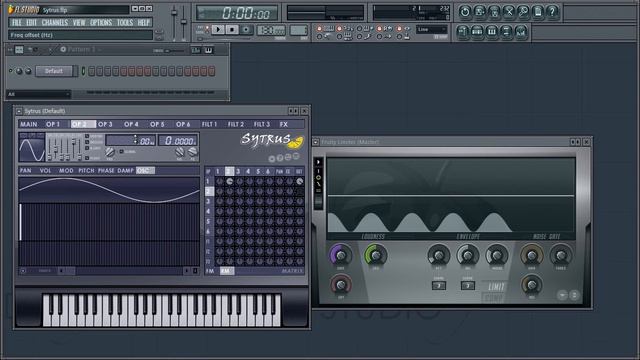Select the PHASE envelope target in Sytrus
This screenshot has height=360, width=640.
coord(106,171)
